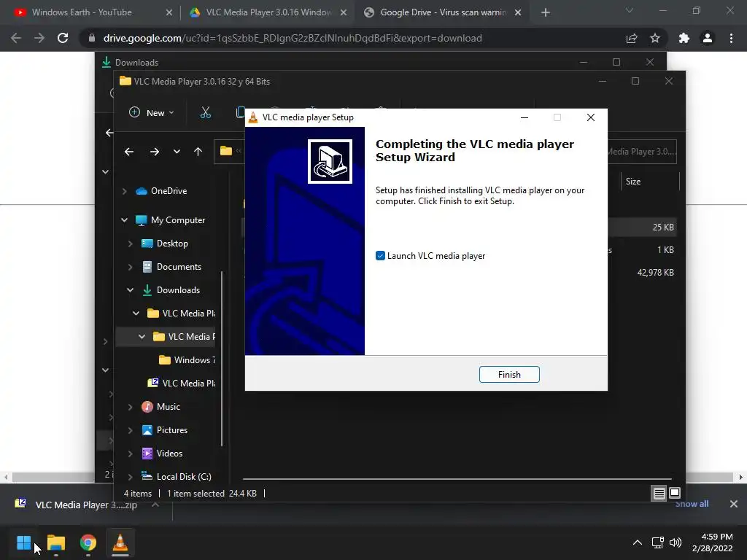Go up one folder level in Explorer

[x=198, y=152]
